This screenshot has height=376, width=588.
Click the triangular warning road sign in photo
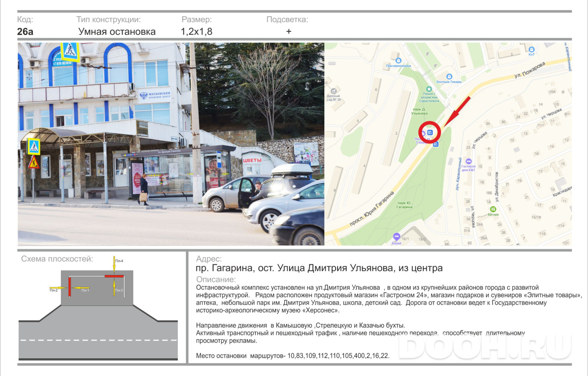pyautogui.click(x=33, y=163)
